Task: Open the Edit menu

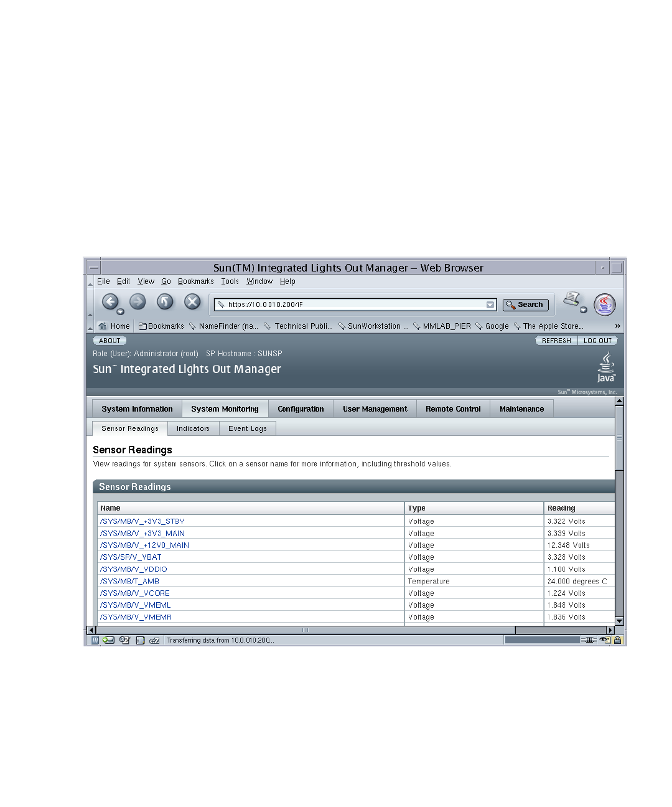Action: (123, 281)
